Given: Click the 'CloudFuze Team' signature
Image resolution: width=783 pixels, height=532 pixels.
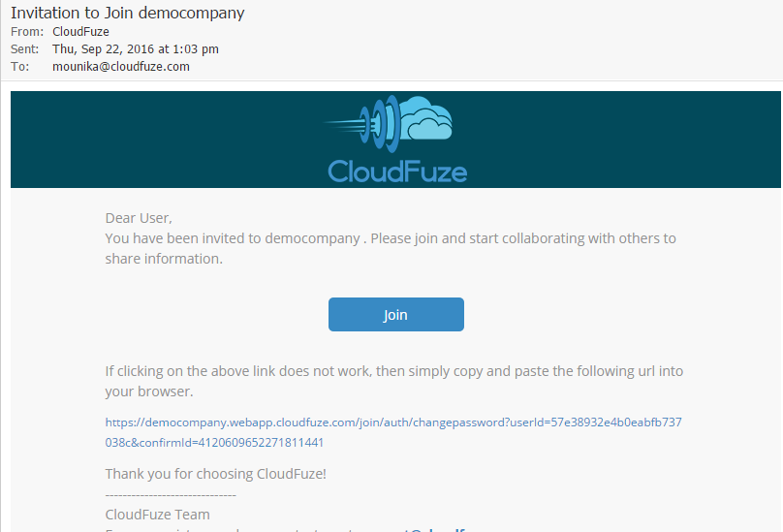Looking at the screenshot, I should tap(157, 515).
